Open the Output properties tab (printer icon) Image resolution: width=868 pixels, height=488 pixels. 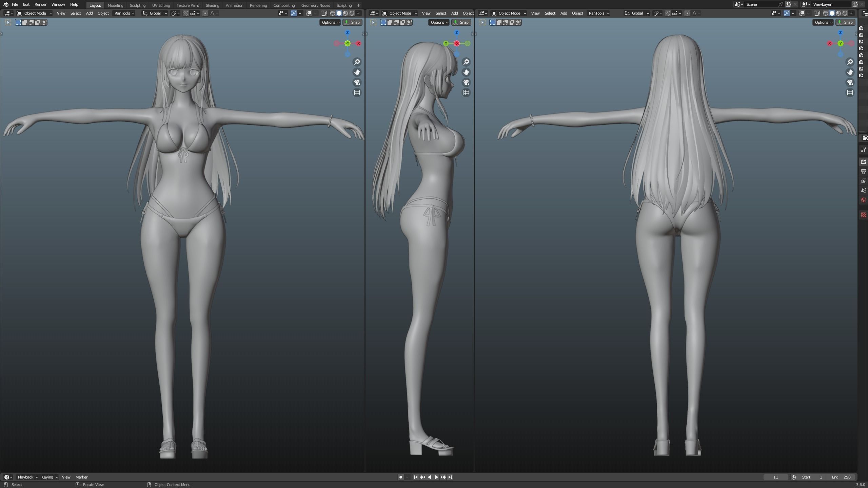(x=864, y=171)
